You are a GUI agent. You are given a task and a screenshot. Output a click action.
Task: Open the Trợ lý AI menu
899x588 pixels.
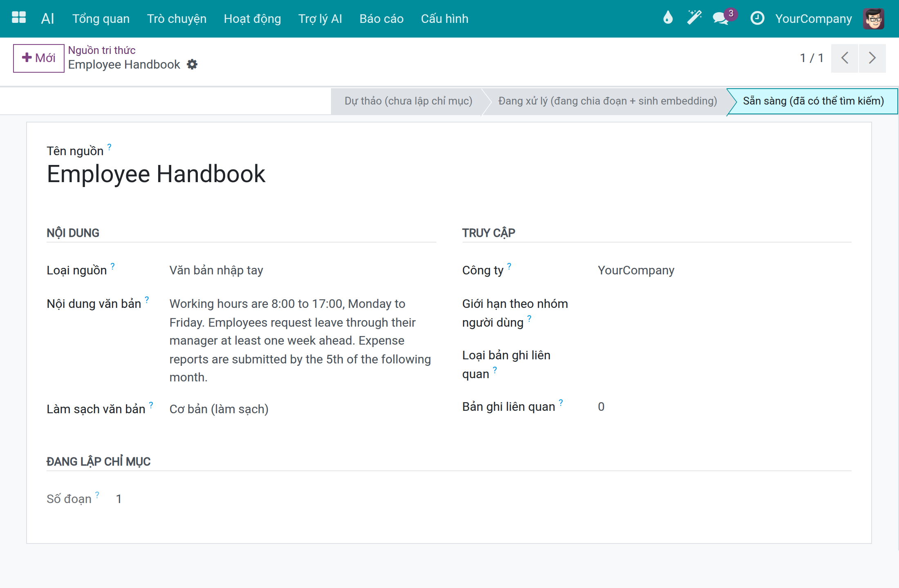tap(320, 19)
